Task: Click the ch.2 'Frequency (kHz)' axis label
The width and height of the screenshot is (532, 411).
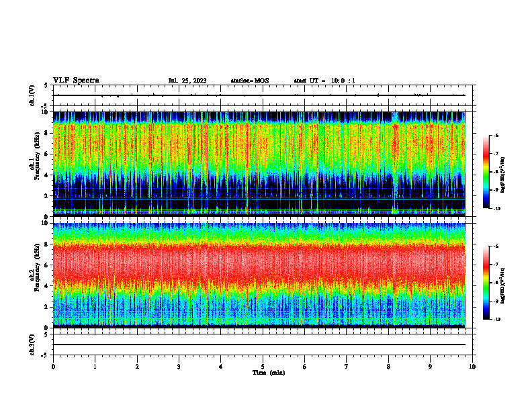Action: [x=37, y=267]
